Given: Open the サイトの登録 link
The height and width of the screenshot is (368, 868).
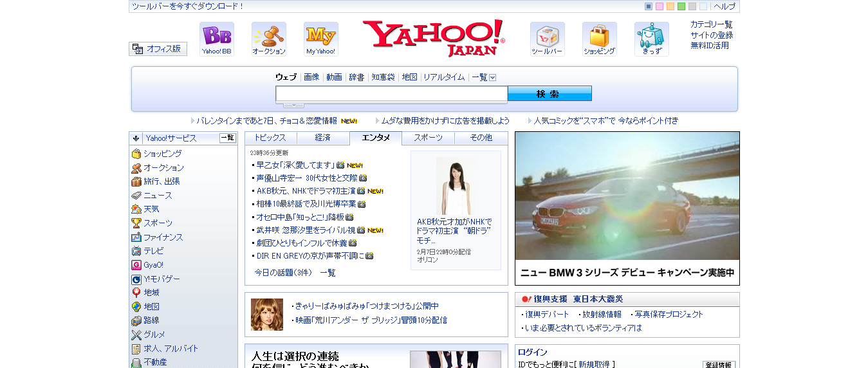Looking at the screenshot, I should tap(712, 35).
